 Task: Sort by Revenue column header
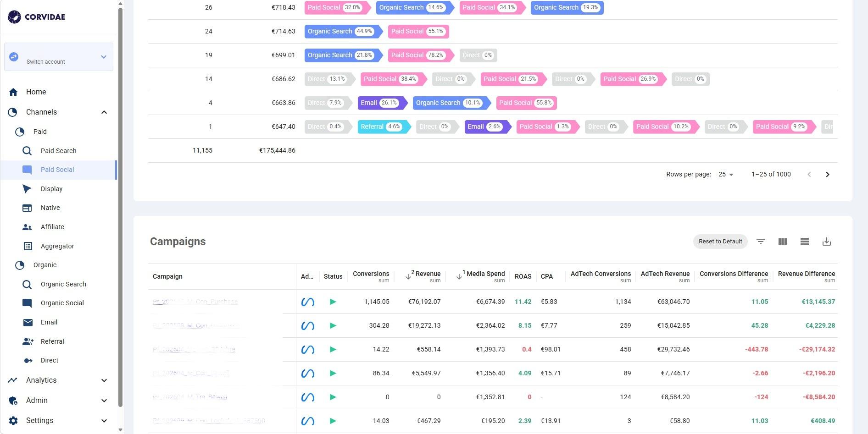(x=428, y=274)
